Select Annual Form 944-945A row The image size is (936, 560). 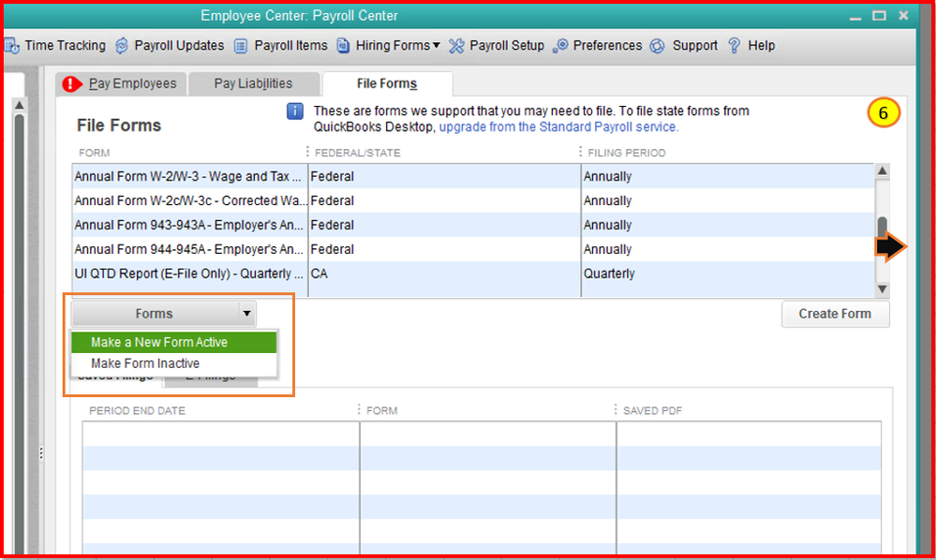(x=473, y=249)
